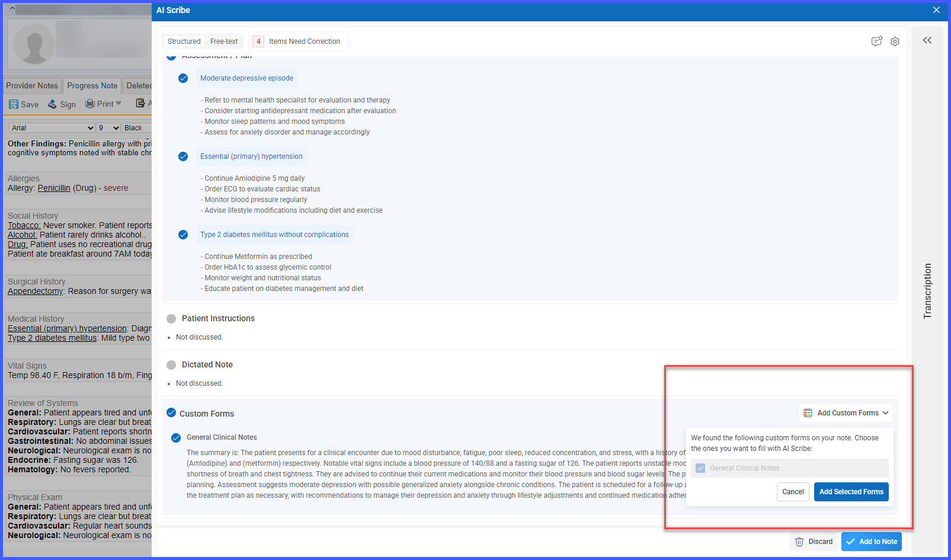Click the Sign stamp icon
This screenshot has height=560, width=951.
pos(53,104)
